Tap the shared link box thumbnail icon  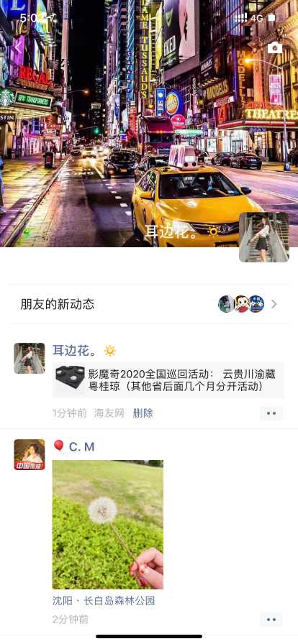[x=70, y=380]
